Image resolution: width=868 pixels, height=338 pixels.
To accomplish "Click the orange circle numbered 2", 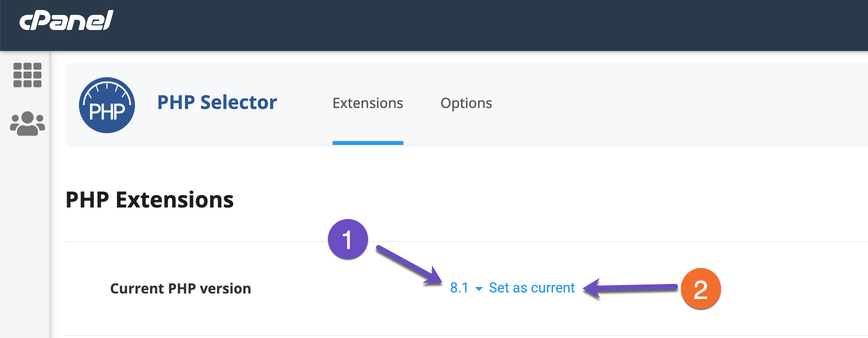I will tap(700, 289).
